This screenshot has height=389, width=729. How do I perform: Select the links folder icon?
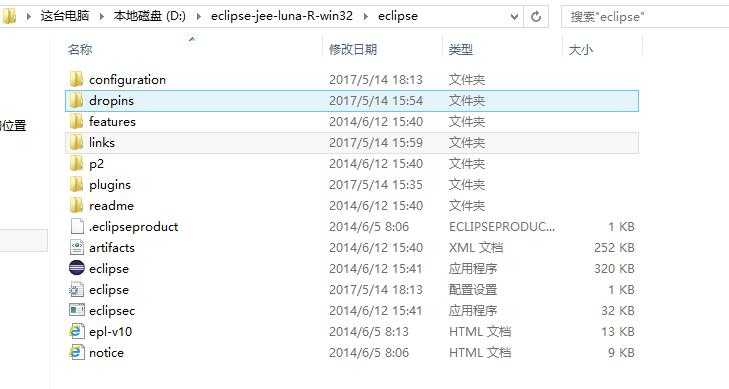(76, 143)
